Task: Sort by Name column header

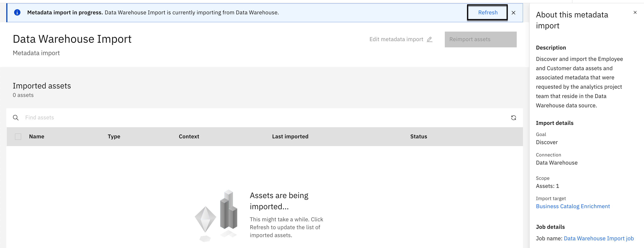Action: pos(36,137)
